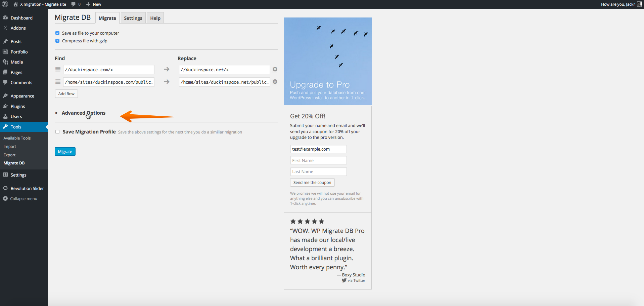Click the WordPress logo icon
Viewport: 644px width, 306px height.
(5, 4)
